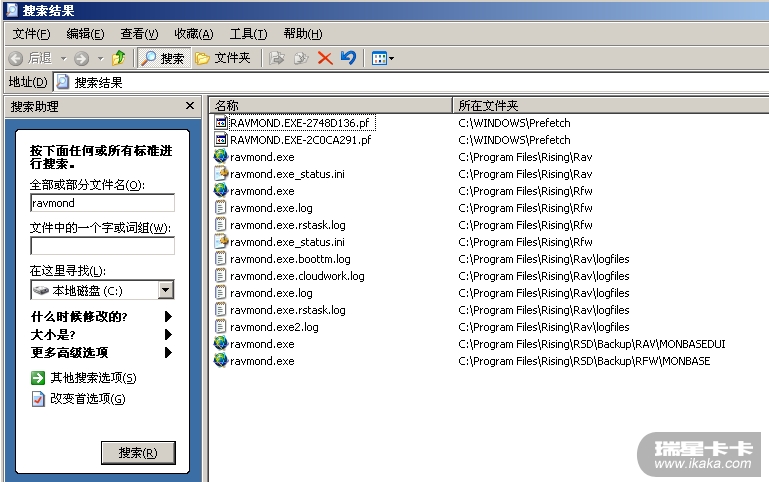Select the ravmond.exe.cloudwork.log file icon
Image resolution: width=769 pixels, height=482 pixels.
[x=221, y=276]
